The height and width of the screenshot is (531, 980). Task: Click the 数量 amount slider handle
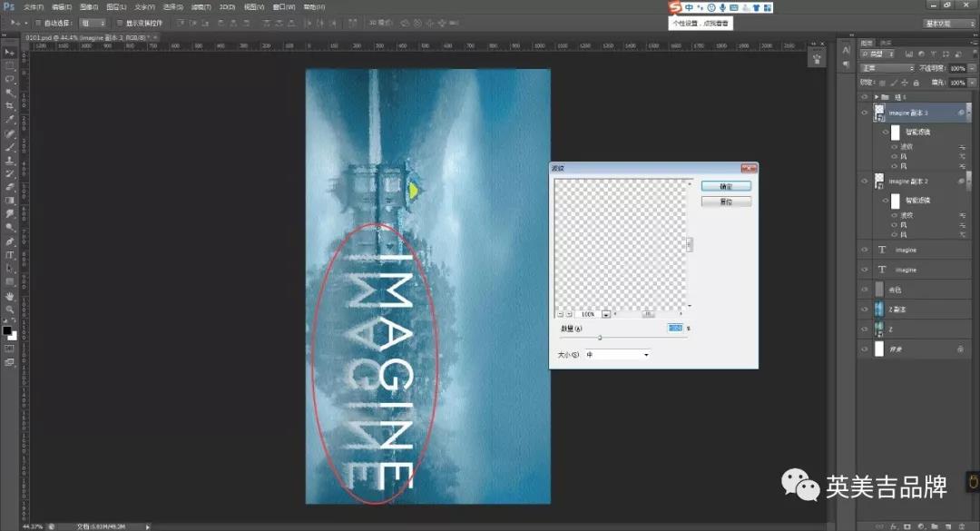click(600, 338)
